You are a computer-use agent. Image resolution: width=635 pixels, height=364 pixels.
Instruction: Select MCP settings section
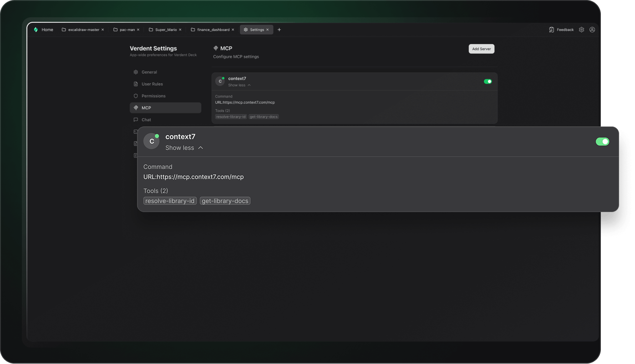click(165, 108)
